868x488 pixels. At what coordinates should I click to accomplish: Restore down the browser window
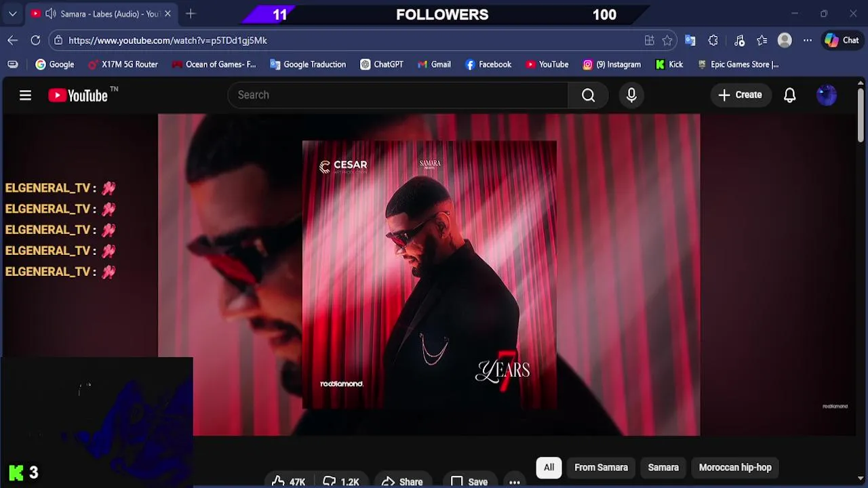[824, 14]
